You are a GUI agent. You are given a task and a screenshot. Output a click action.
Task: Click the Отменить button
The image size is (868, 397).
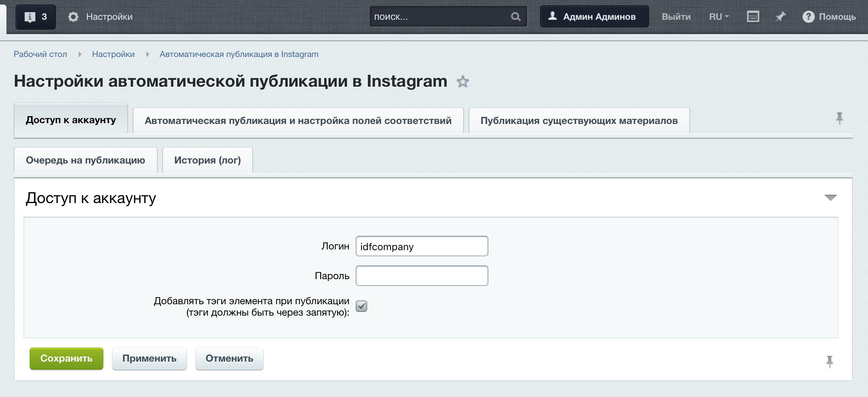coord(230,359)
